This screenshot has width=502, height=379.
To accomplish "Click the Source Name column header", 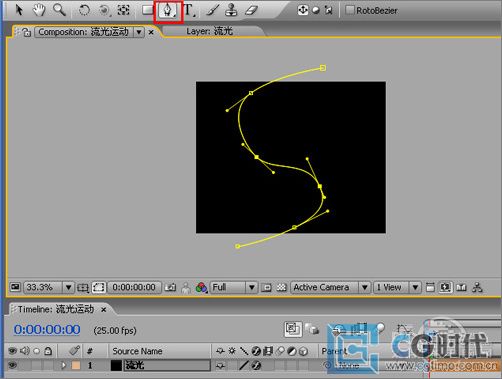I will (137, 351).
